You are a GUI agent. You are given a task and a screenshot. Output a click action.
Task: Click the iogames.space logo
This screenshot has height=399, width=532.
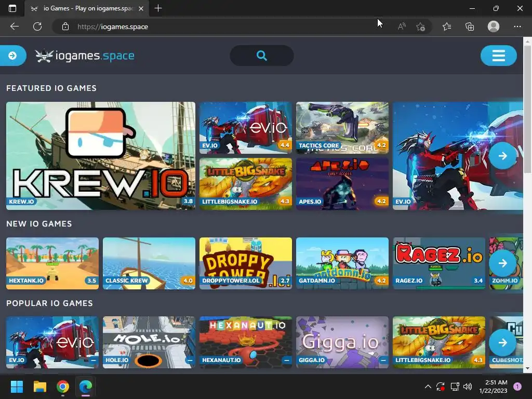click(x=85, y=56)
